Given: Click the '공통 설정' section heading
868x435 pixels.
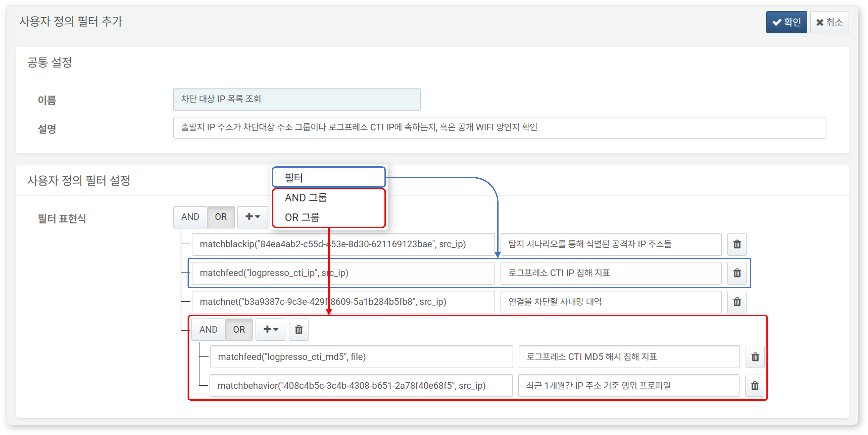Looking at the screenshot, I should coord(50,62).
